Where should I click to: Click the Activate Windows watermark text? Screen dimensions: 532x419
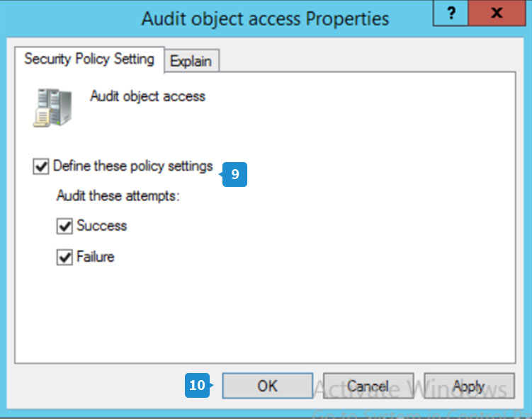click(411, 389)
